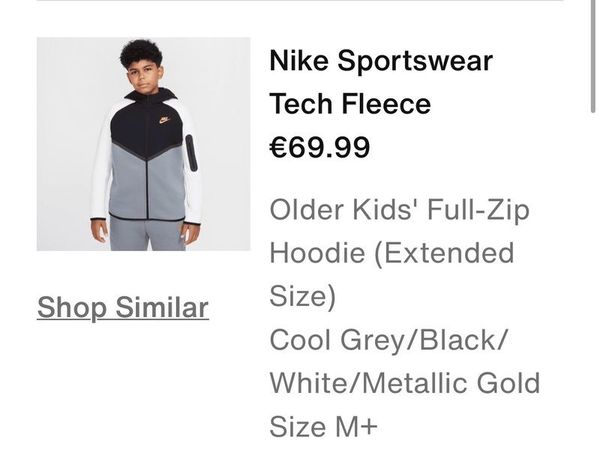Click the horizontal divider line above the product
This screenshot has width=600, height=450.
(300, 2)
